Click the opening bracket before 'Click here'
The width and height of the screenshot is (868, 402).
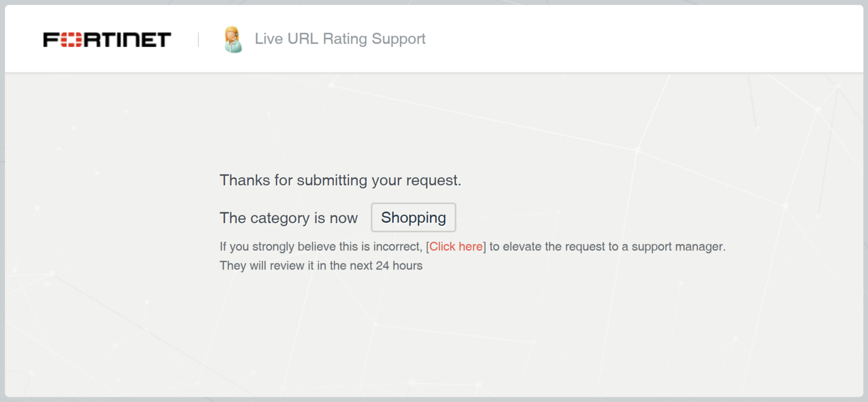point(427,247)
